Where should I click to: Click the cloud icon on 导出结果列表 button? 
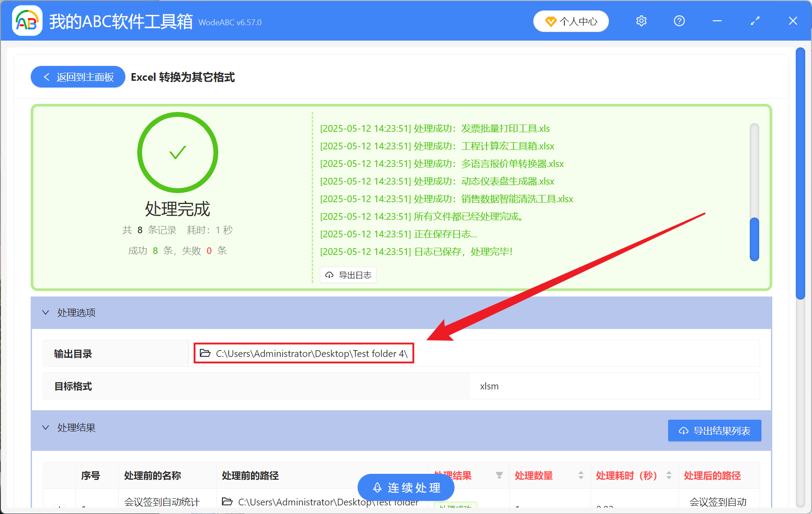coord(683,431)
